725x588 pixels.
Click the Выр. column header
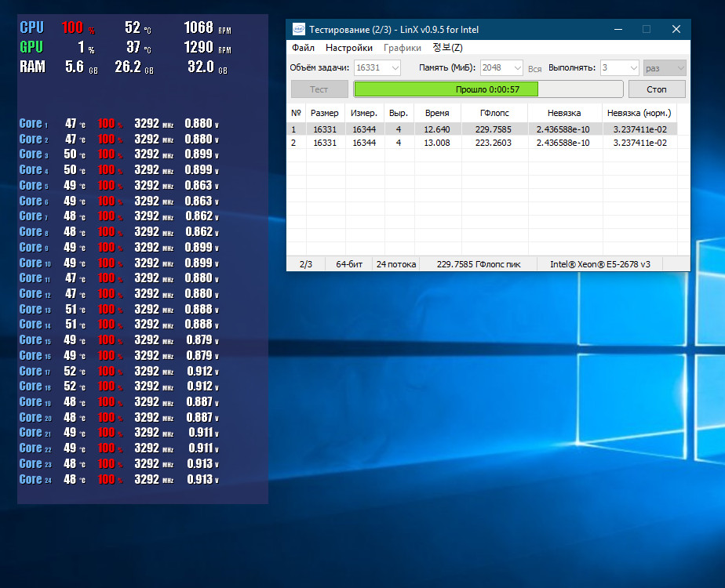pyautogui.click(x=399, y=113)
